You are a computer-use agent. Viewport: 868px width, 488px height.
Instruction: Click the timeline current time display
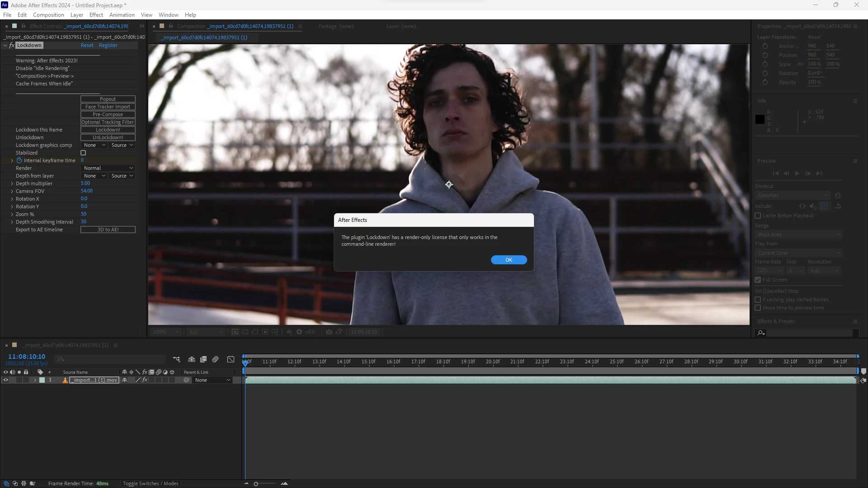tap(27, 357)
